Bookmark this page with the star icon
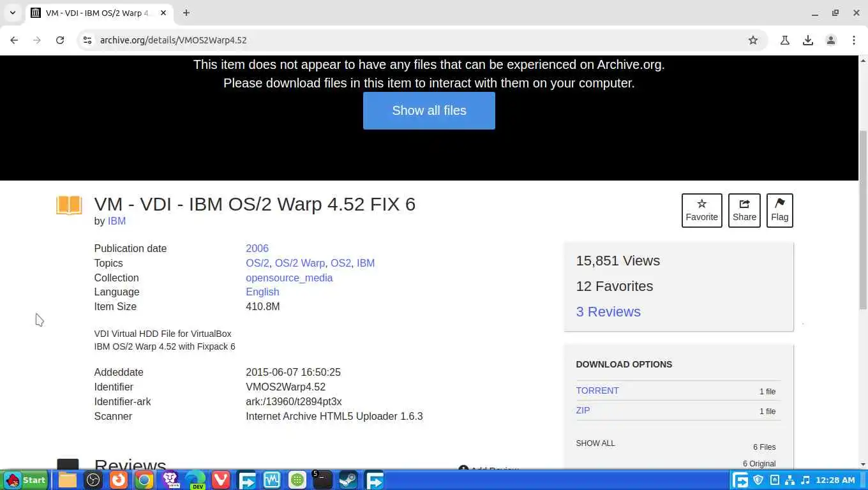 (x=753, y=40)
